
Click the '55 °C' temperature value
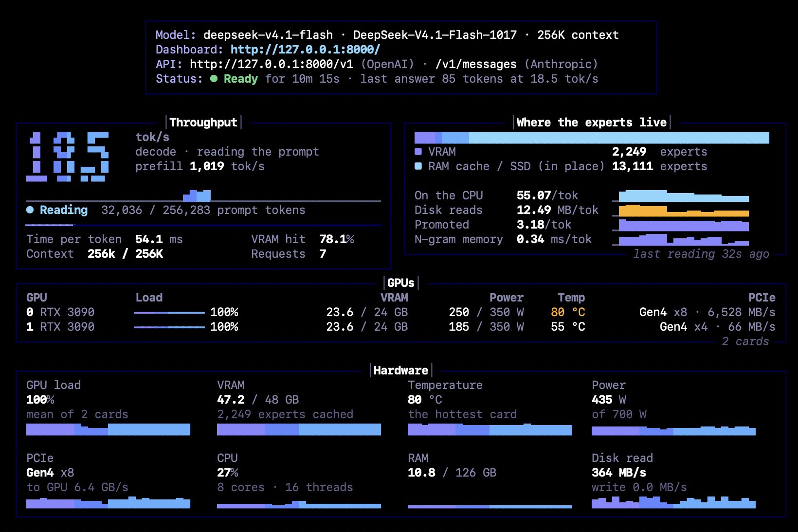pos(568,327)
